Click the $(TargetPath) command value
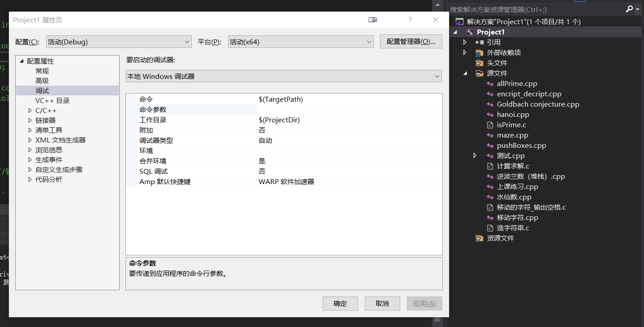This screenshot has width=644, height=327. click(281, 99)
